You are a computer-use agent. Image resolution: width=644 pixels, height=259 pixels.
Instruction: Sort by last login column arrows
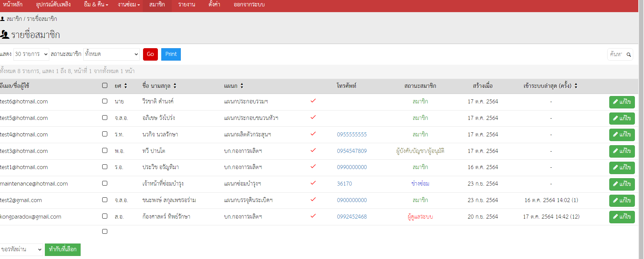coord(576,86)
